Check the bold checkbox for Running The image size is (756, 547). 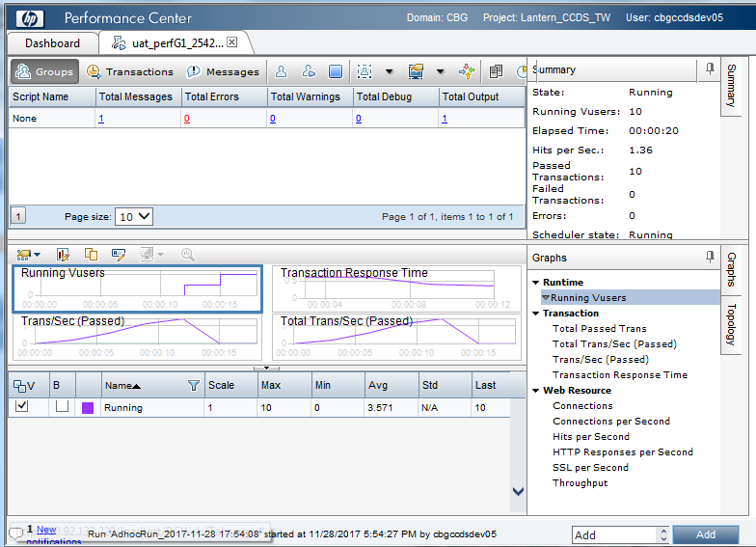62,406
